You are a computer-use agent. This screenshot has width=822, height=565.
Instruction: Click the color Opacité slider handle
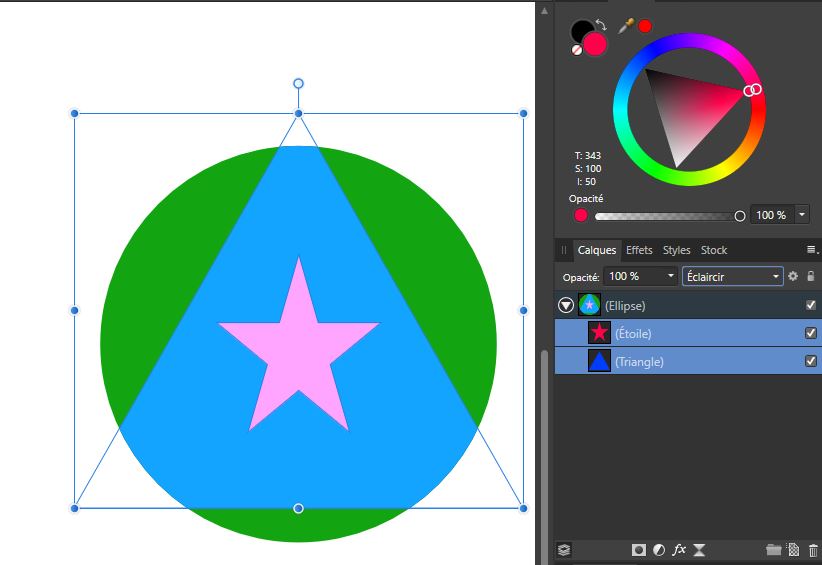point(740,216)
